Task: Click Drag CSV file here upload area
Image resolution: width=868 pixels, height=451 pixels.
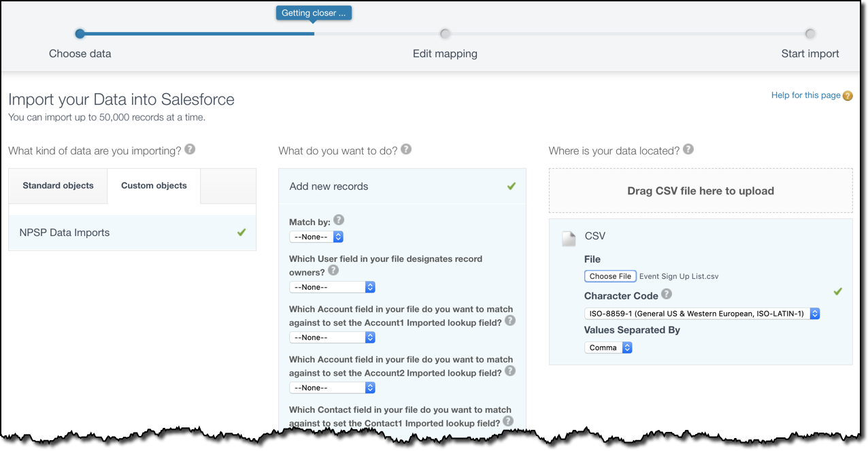Action: click(701, 191)
